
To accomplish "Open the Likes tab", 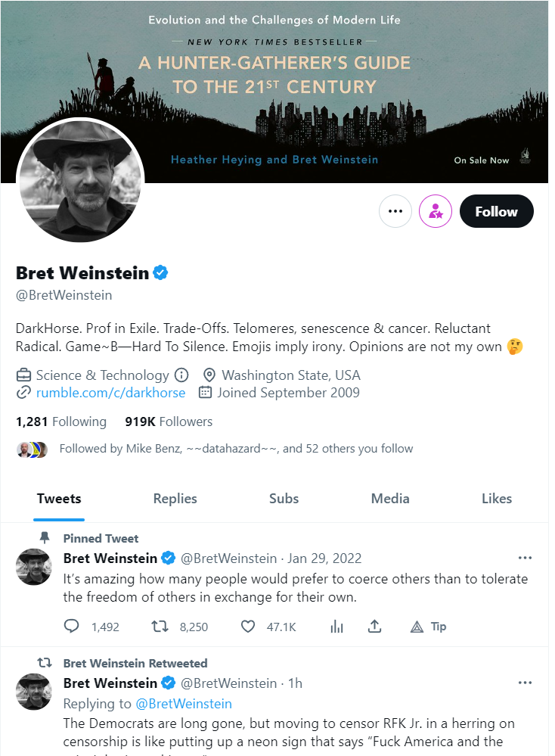I will (497, 499).
